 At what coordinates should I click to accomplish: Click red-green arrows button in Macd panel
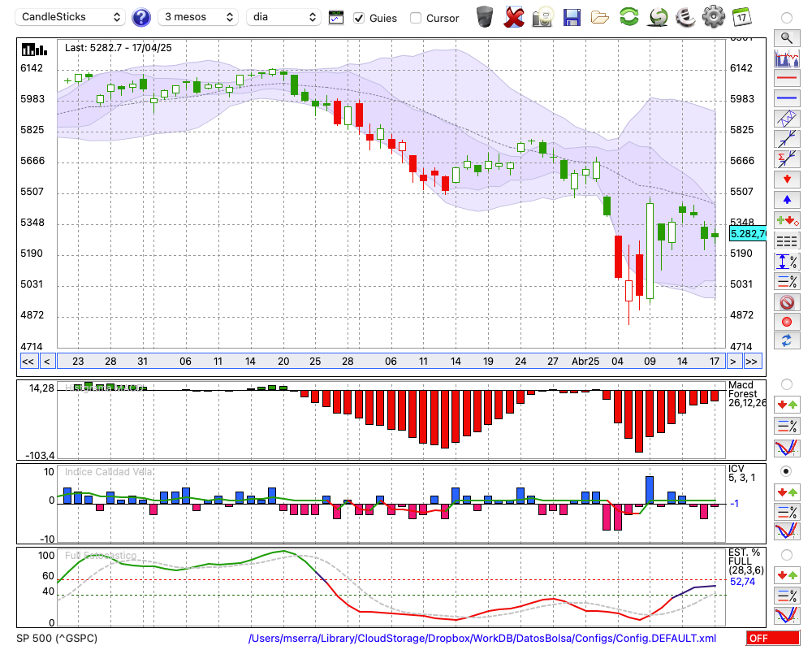click(787, 405)
